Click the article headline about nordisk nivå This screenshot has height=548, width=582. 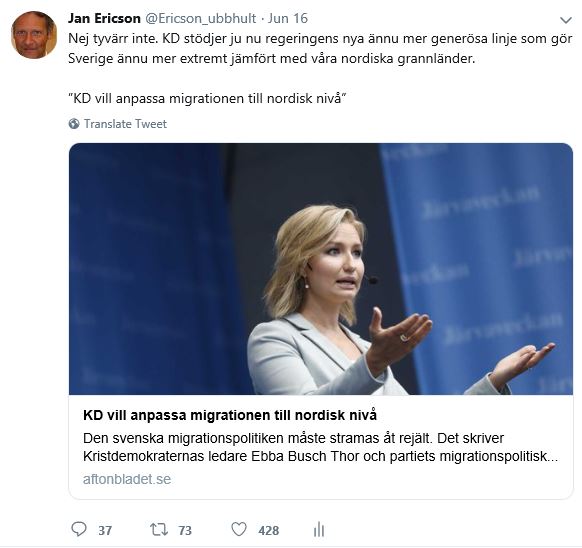click(230, 415)
